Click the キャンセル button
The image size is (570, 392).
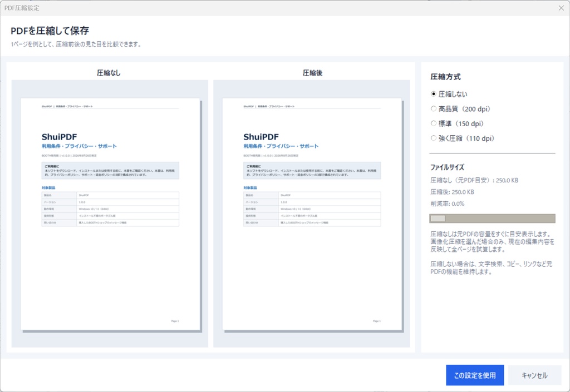click(534, 375)
